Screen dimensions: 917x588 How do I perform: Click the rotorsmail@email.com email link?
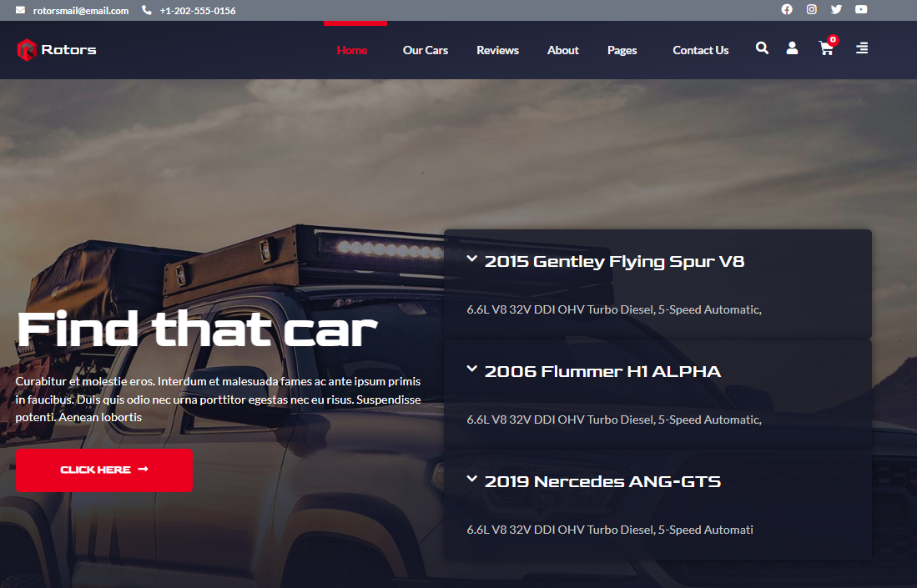tap(80, 11)
